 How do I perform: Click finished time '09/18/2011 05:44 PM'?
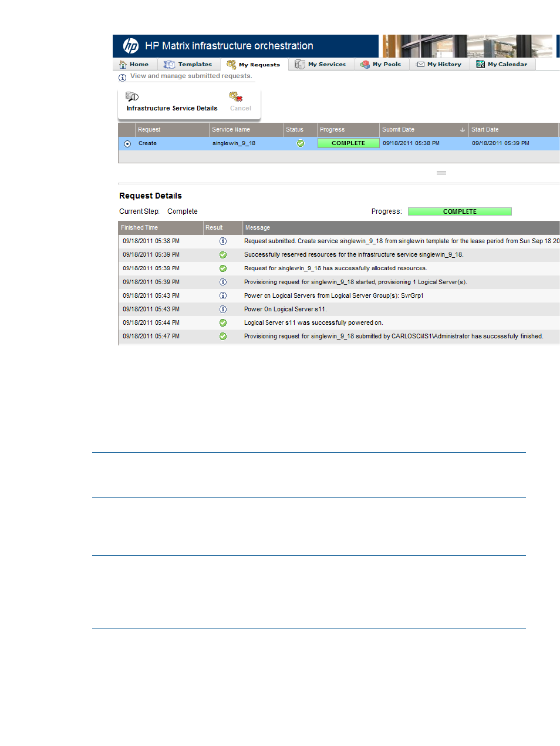(151, 323)
